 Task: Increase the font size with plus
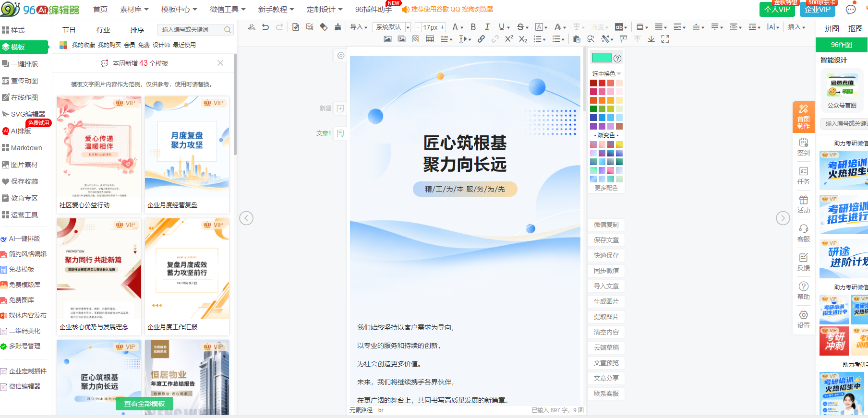(442, 27)
